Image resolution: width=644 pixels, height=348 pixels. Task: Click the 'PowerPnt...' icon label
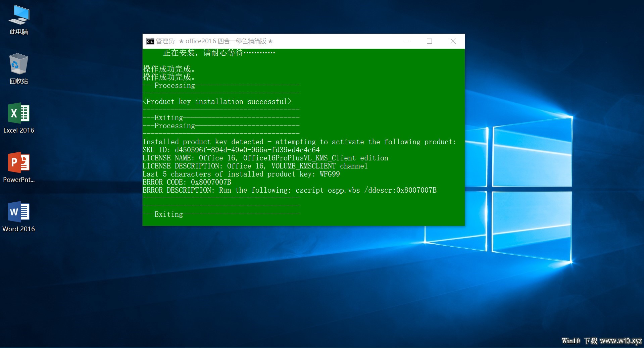click(x=19, y=180)
